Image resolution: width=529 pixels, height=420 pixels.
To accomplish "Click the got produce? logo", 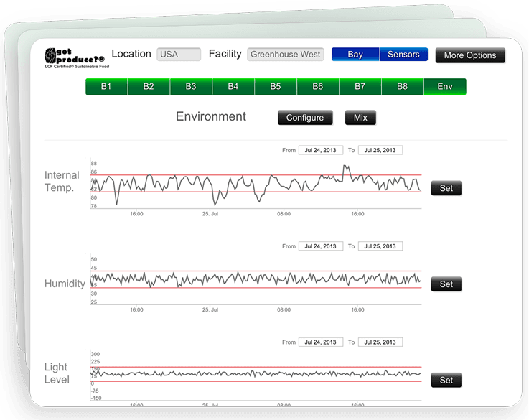I will point(77,58).
